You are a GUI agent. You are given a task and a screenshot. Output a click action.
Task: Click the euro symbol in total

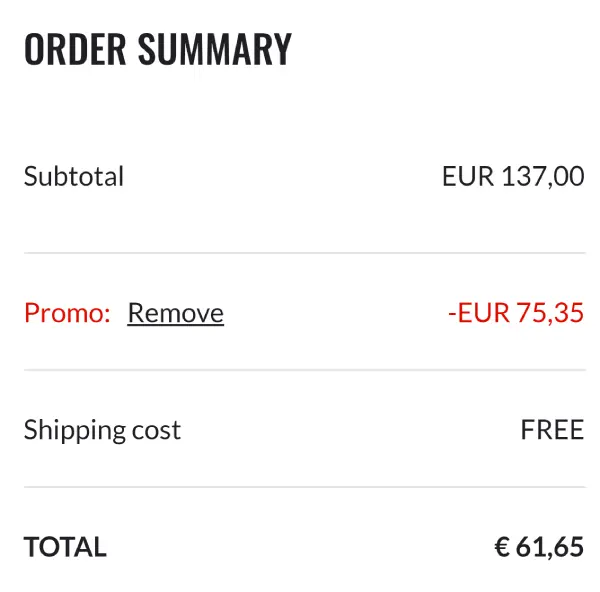pos(502,546)
